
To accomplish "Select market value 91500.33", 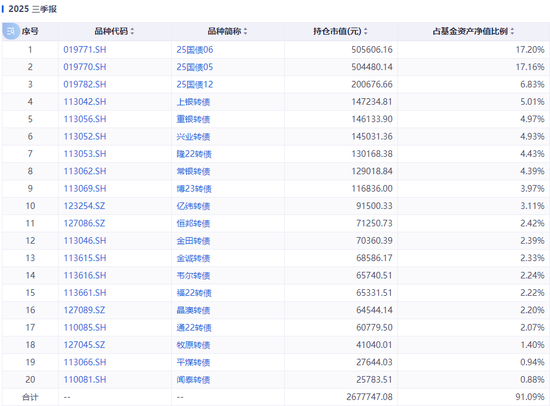I will tap(374, 206).
